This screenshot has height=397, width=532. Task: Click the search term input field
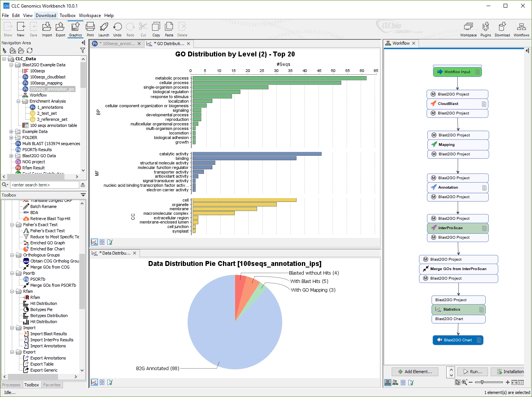45,185
